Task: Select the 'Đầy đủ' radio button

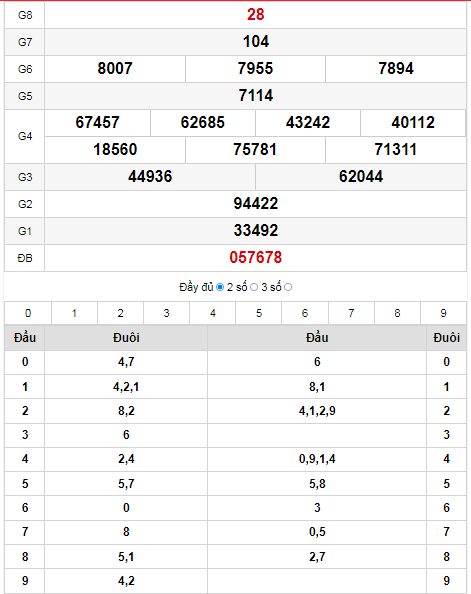Action: (220, 288)
